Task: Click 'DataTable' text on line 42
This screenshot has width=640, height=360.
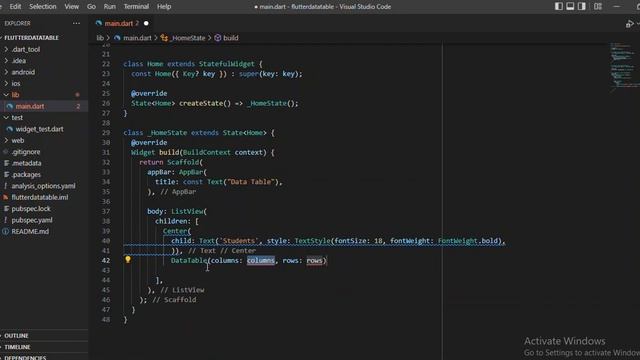Action: click(x=189, y=260)
